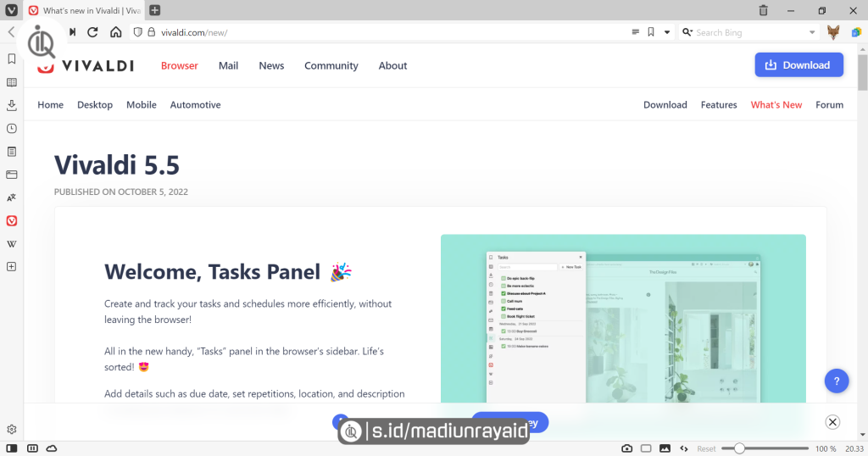The image size is (868, 456).
Task: Click the closed tabs trash icon
Action: tap(763, 10)
